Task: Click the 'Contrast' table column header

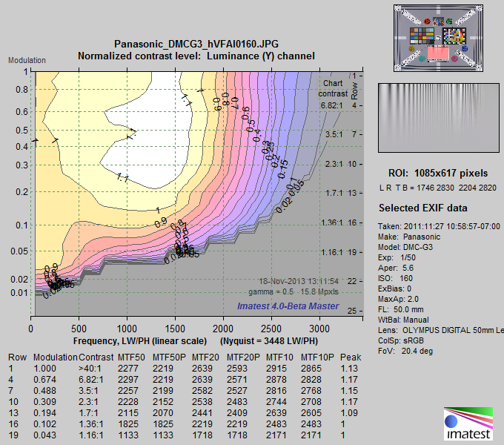Action: 96,357
